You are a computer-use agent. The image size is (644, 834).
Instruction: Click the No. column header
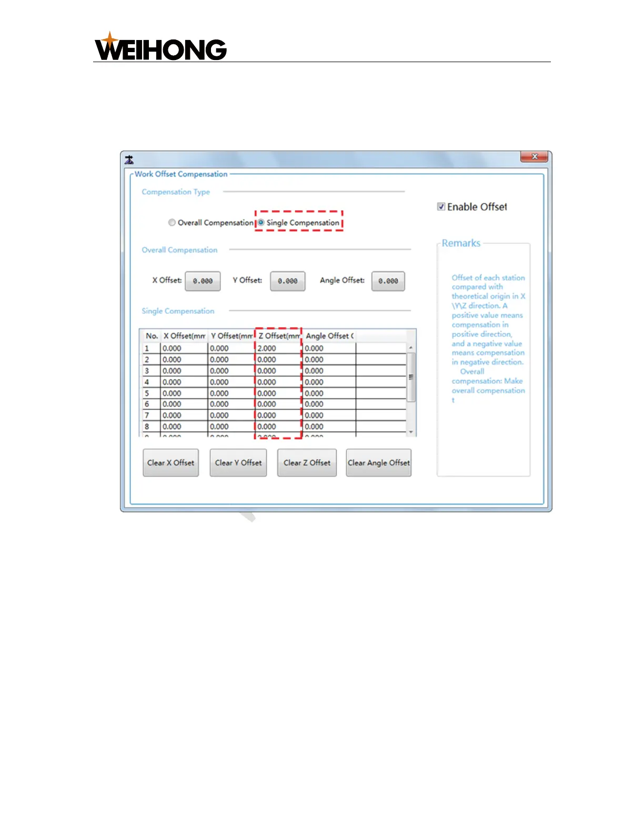pyautogui.click(x=152, y=336)
